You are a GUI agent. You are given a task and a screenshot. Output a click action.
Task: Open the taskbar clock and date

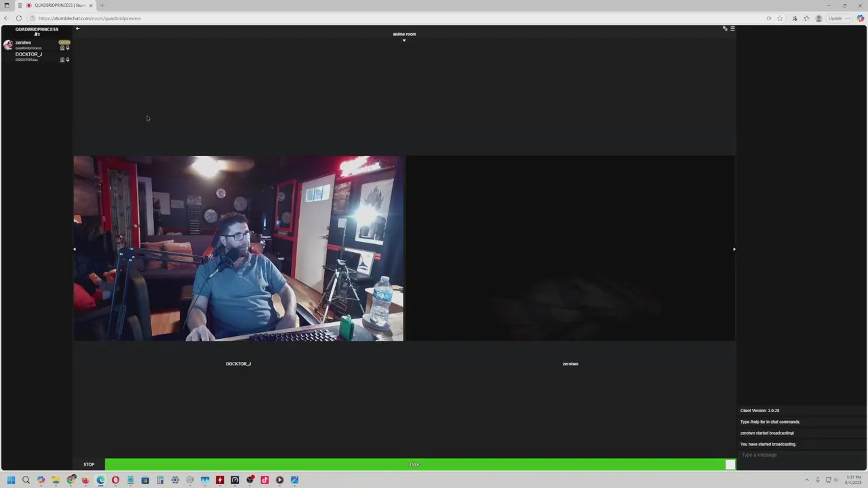click(854, 480)
